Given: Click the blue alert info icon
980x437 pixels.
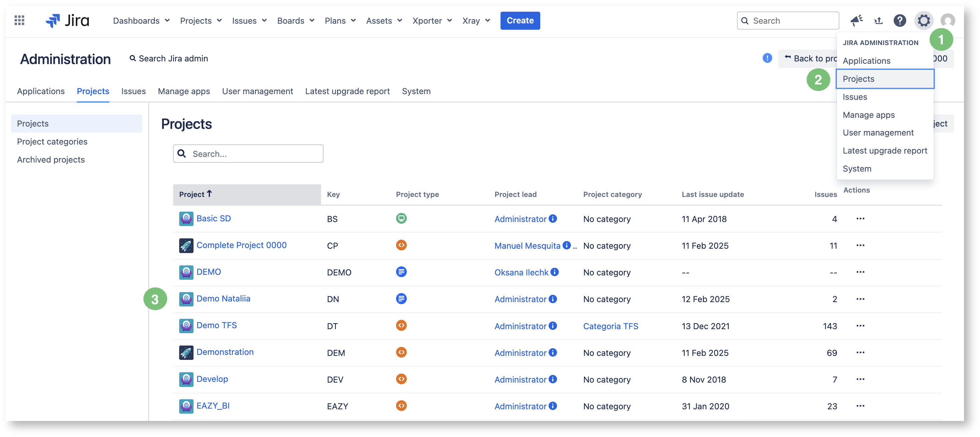Looking at the screenshot, I should 767,58.
